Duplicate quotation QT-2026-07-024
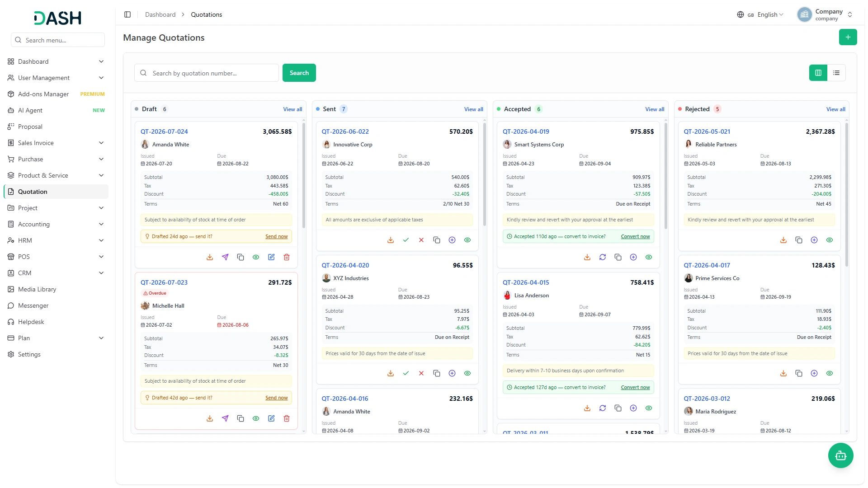 point(241,257)
